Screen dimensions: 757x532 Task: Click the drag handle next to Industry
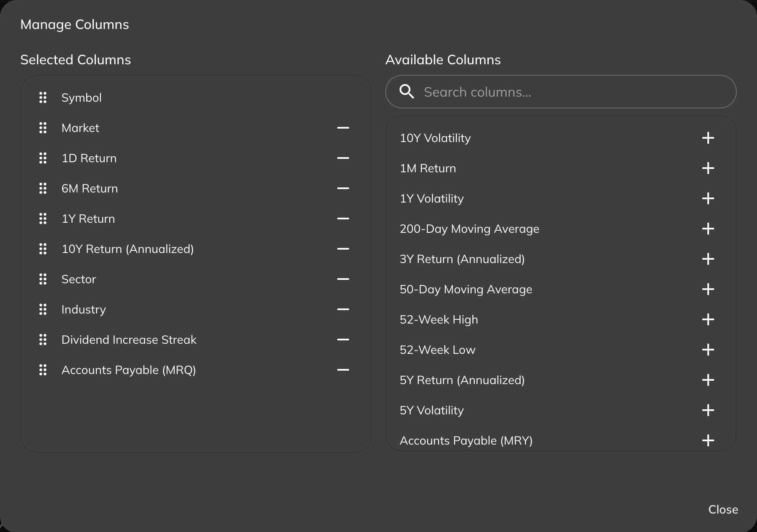point(43,310)
